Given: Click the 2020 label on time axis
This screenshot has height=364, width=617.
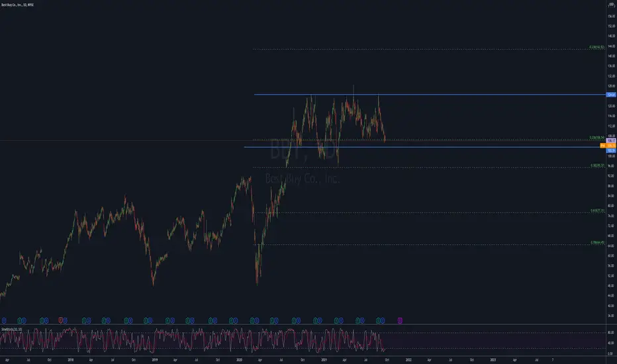Looking at the screenshot, I should click(239, 359).
